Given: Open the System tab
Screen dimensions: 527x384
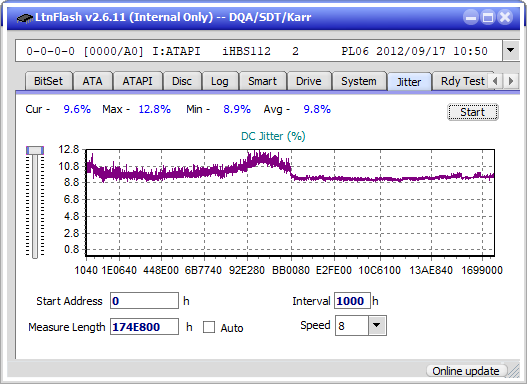Looking at the screenshot, I should coord(359,81).
